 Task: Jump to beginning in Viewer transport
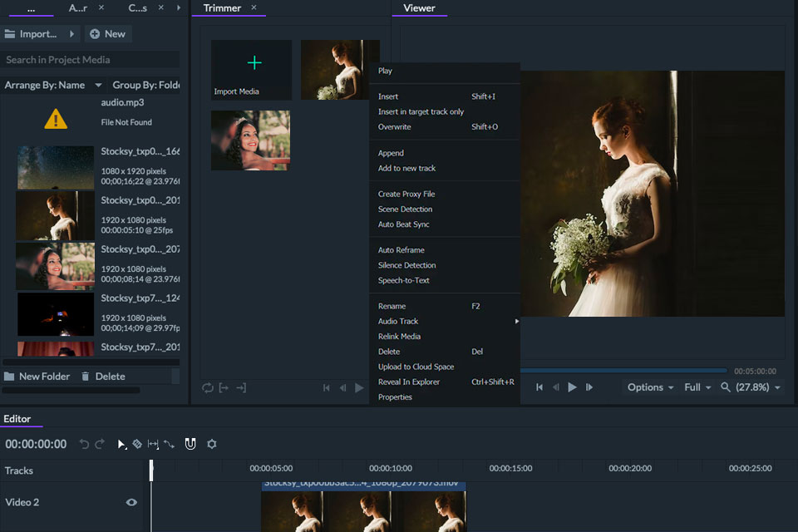539,387
